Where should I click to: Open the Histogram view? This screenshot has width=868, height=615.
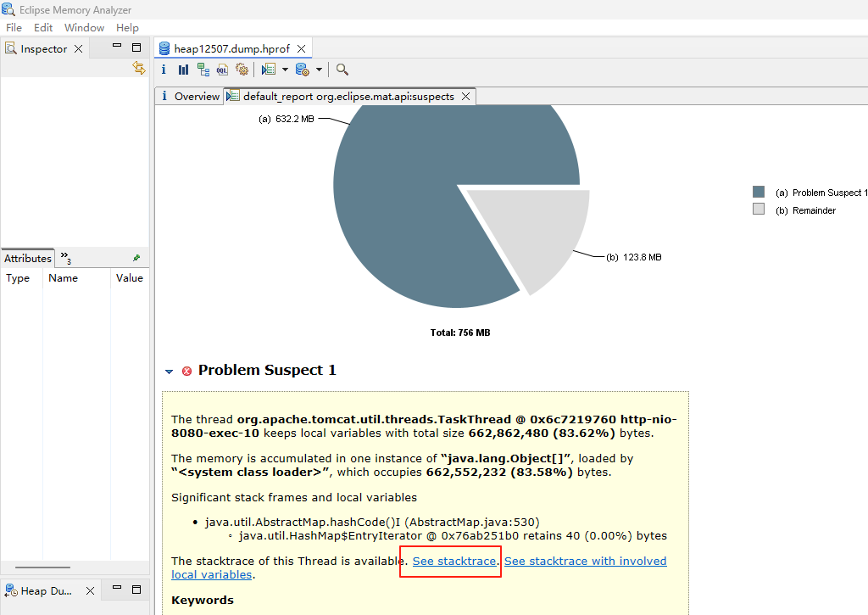click(x=183, y=70)
